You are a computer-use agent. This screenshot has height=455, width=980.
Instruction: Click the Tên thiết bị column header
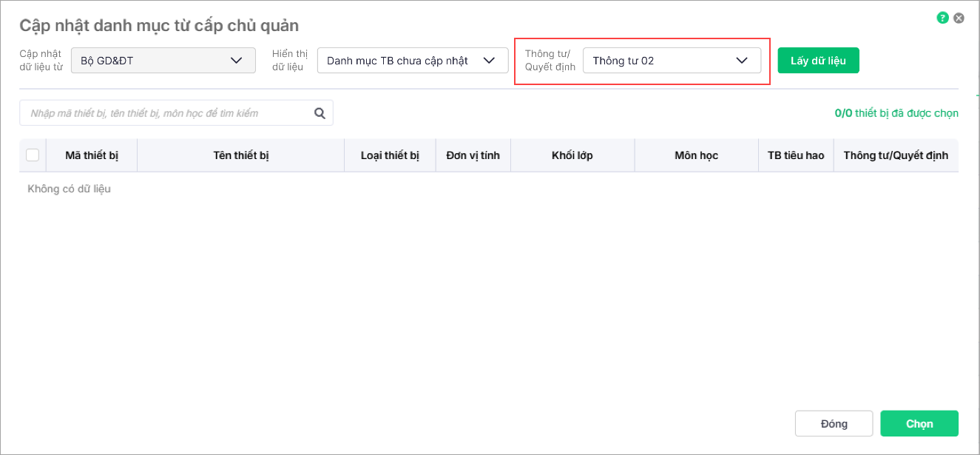click(240, 155)
